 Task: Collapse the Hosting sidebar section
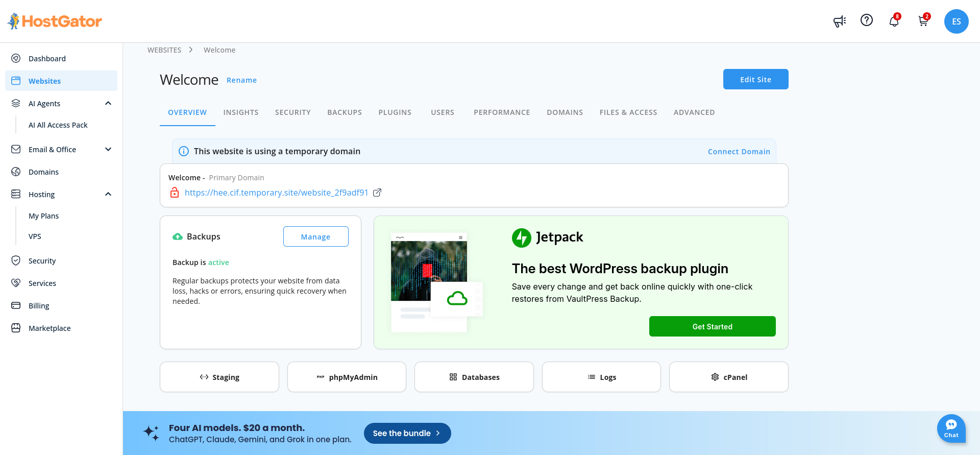point(108,194)
